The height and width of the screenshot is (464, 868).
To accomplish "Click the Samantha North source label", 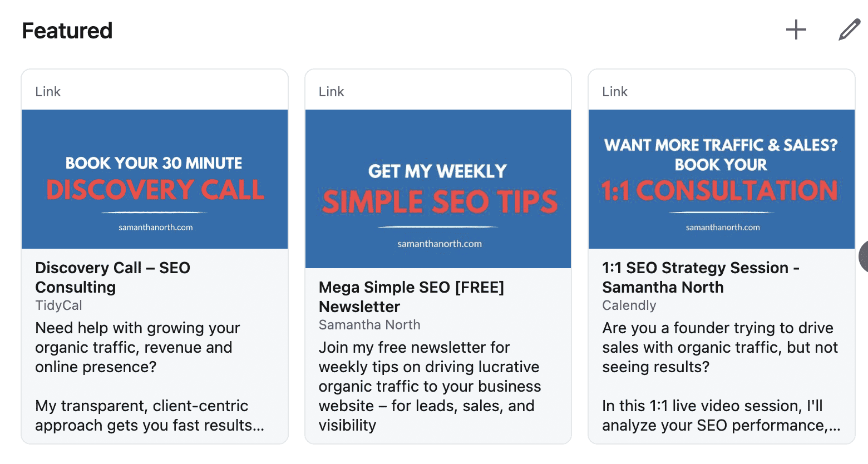I will coord(369,324).
